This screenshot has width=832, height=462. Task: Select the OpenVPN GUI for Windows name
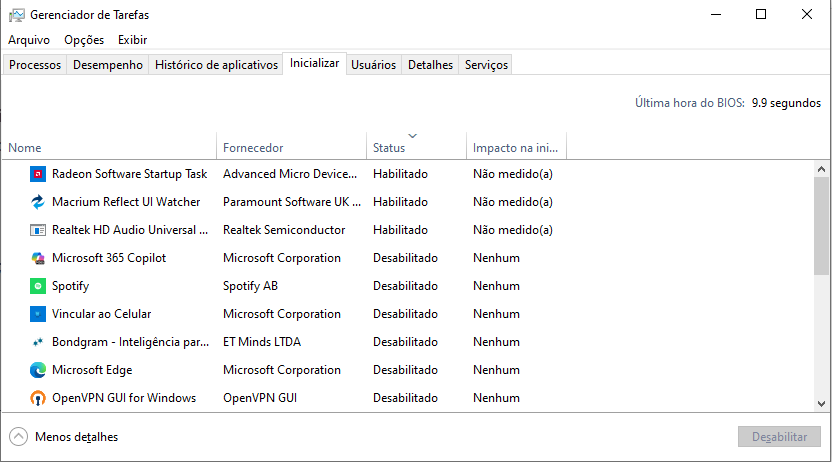click(124, 398)
